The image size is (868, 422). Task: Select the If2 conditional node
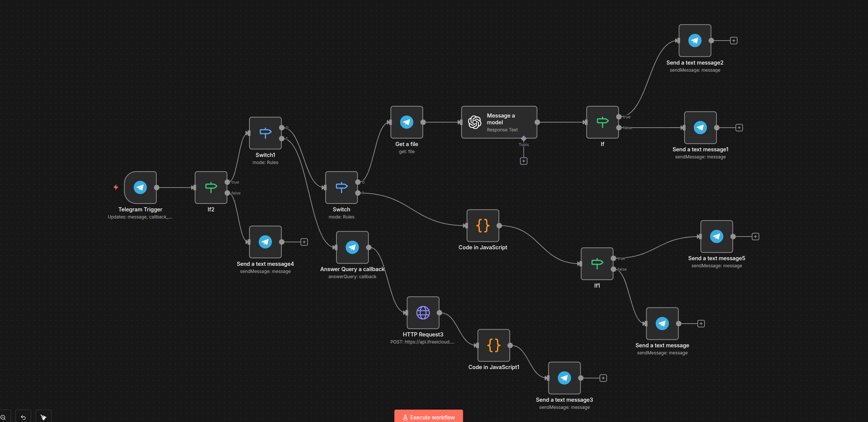(211, 187)
